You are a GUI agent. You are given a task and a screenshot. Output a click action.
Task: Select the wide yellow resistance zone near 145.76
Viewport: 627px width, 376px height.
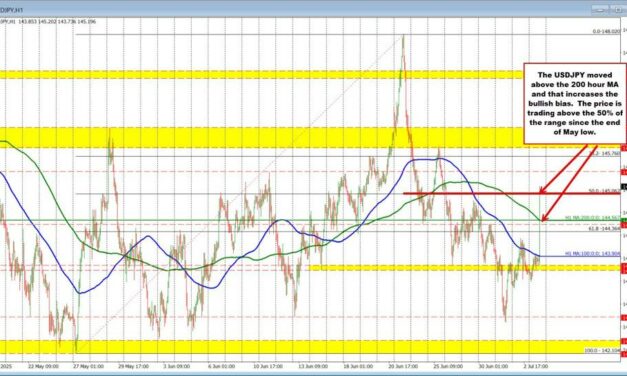pyautogui.click(x=262, y=138)
